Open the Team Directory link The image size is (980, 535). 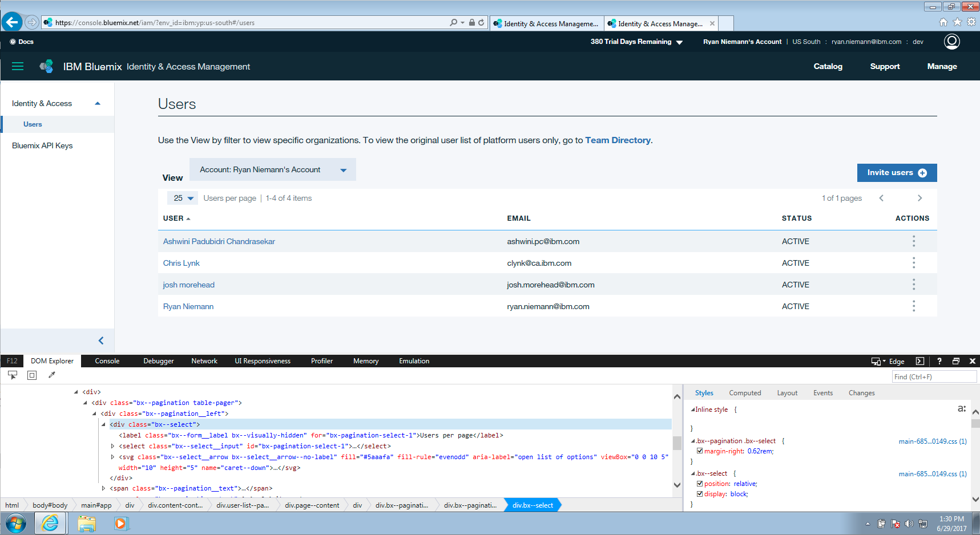(618, 140)
